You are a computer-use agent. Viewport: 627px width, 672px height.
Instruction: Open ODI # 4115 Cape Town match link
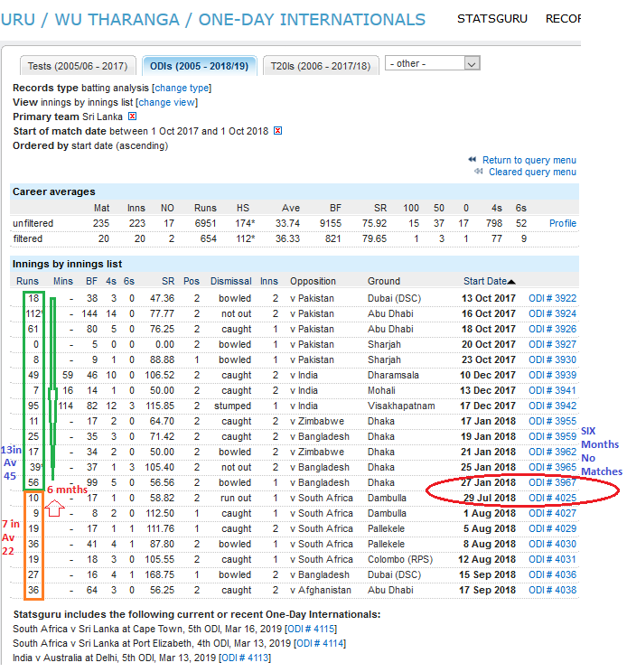pos(311,630)
